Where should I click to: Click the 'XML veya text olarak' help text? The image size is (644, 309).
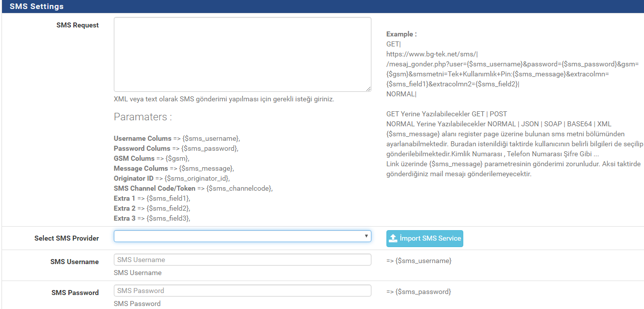(x=224, y=99)
